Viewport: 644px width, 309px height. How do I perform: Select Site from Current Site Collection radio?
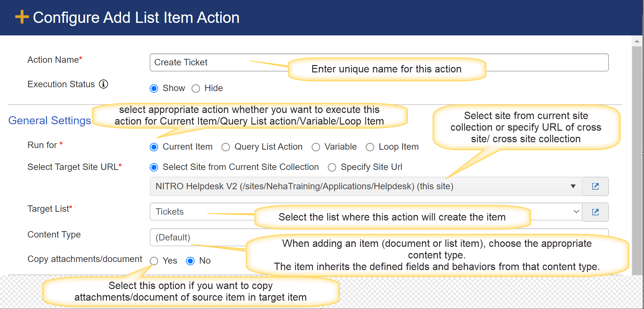(x=154, y=167)
